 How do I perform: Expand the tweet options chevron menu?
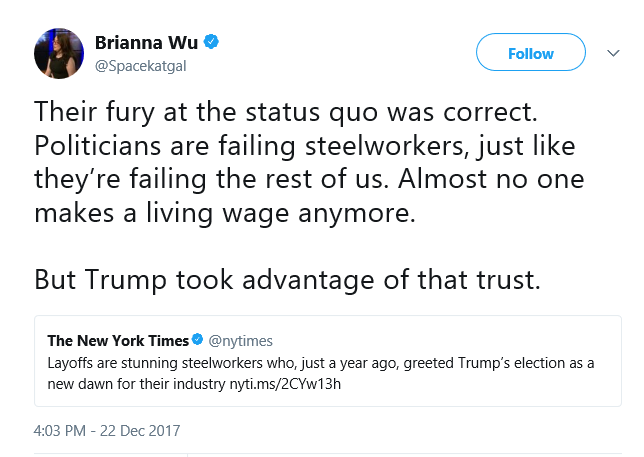click(613, 53)
